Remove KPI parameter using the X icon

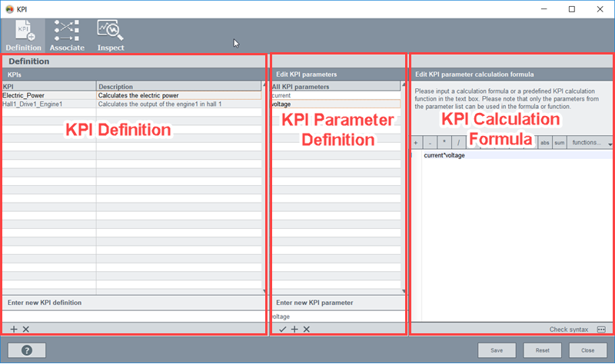click(x=306, y=329)
